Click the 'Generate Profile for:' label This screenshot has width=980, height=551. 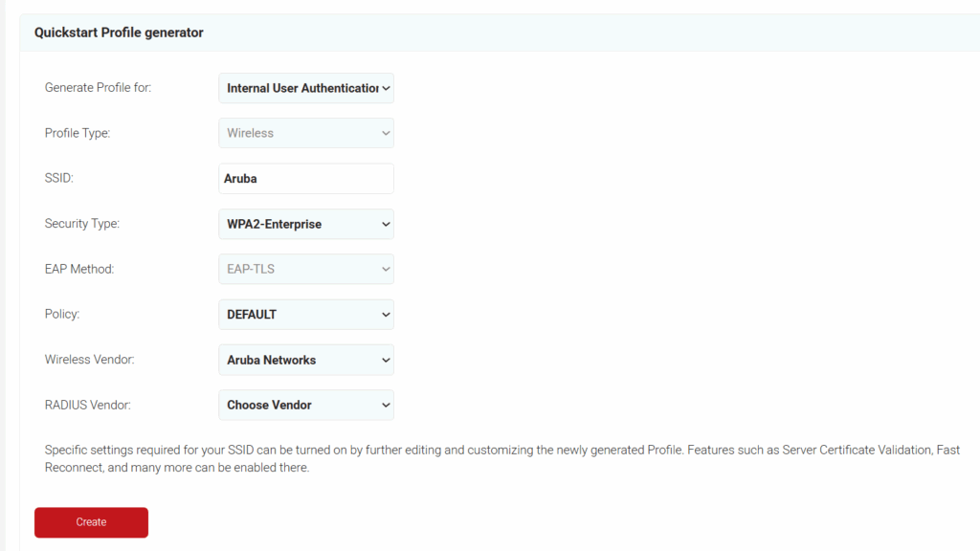98,88
